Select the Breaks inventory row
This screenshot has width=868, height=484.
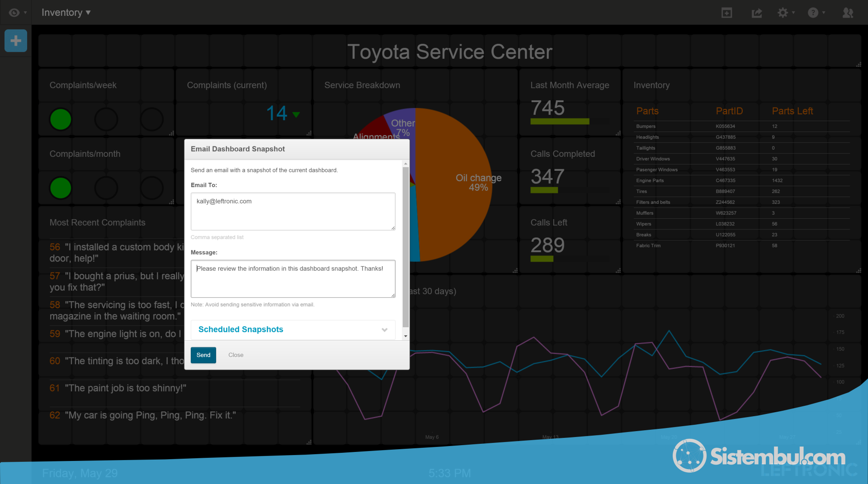coord(742,235)
